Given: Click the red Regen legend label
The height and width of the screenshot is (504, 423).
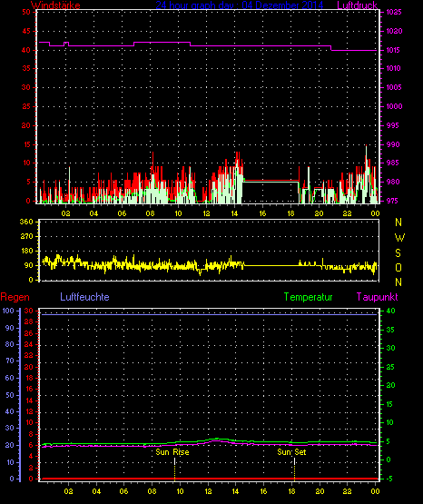Looking at the screenshot, I should [x=15, y=297].
